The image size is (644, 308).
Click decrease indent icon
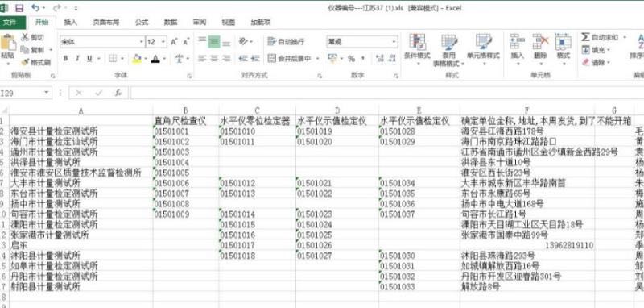tap(243, 59)
